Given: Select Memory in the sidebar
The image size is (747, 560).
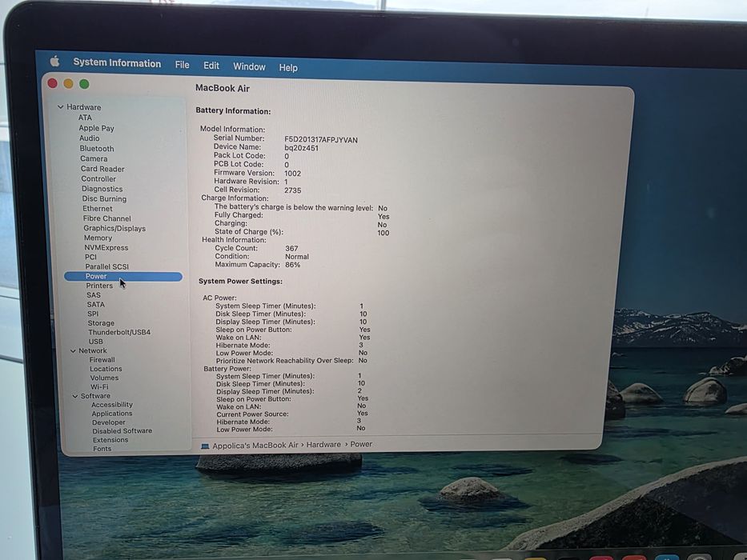Looking at the screenshot, I should tap(98, 238).
